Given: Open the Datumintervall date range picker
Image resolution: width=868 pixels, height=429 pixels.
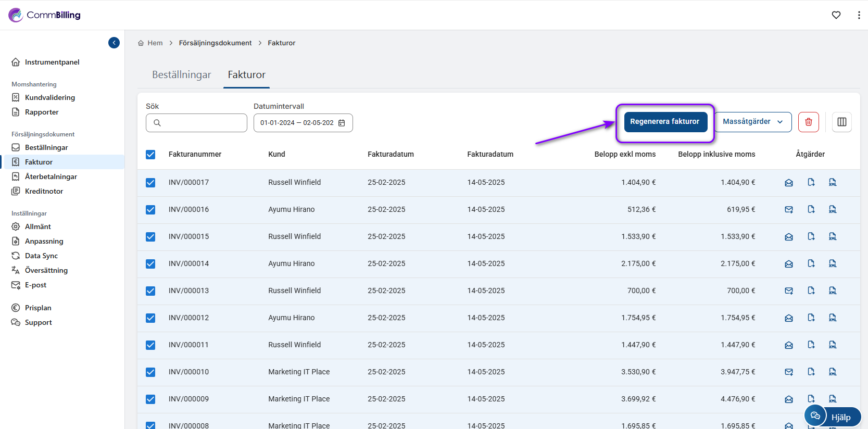Looking at the screenshot, I should (x=303, y=123).
